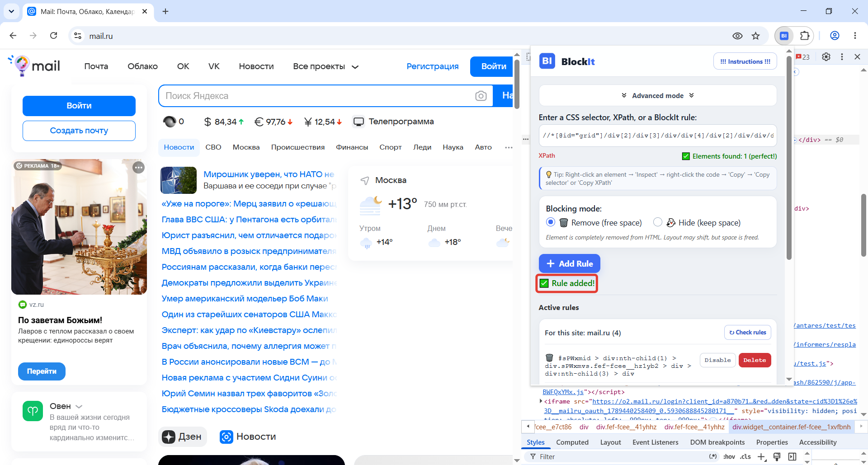
Task: Click the BlockIt popup vertical scrollbar
Action: point(789,158)
